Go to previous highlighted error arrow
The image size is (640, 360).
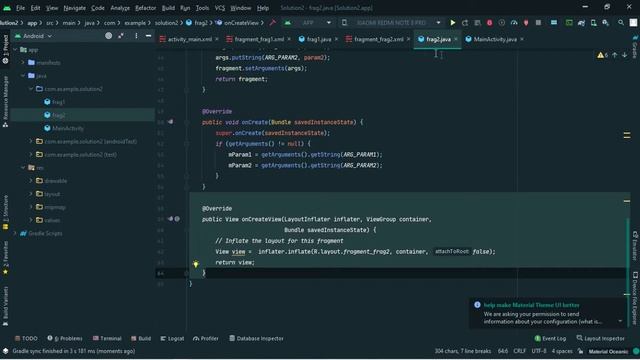point(615,55)
